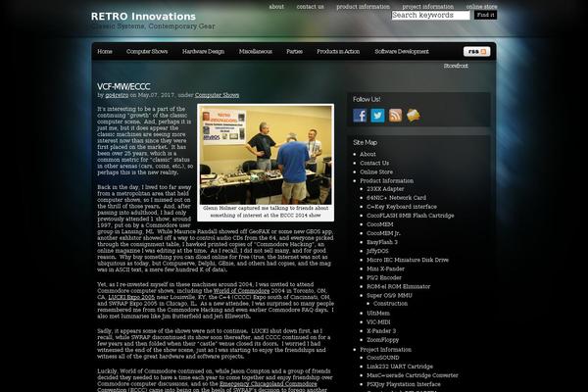588x392 pixels.
Task: Open the CocoMEM product link
Action: point(380,224)
